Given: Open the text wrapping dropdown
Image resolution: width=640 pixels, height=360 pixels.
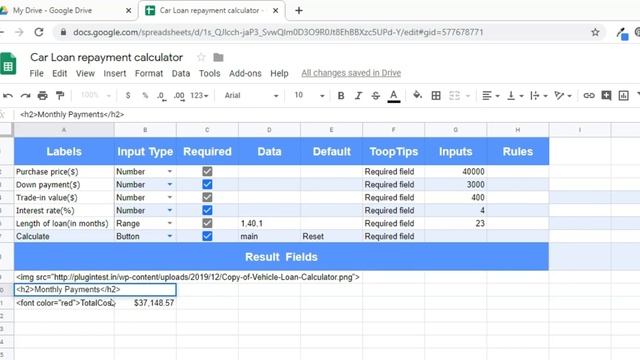Looking at the screenshot, I should (539, 96).
